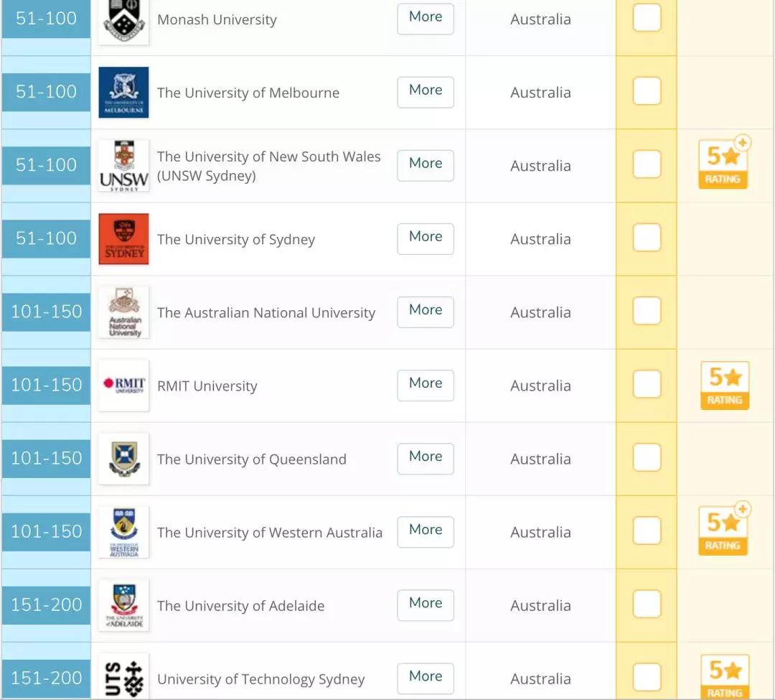Show More for University of Technology Sydney
The width and height of the screenshot is (775, 700).
pyautogui.click(x=426, y=678)
